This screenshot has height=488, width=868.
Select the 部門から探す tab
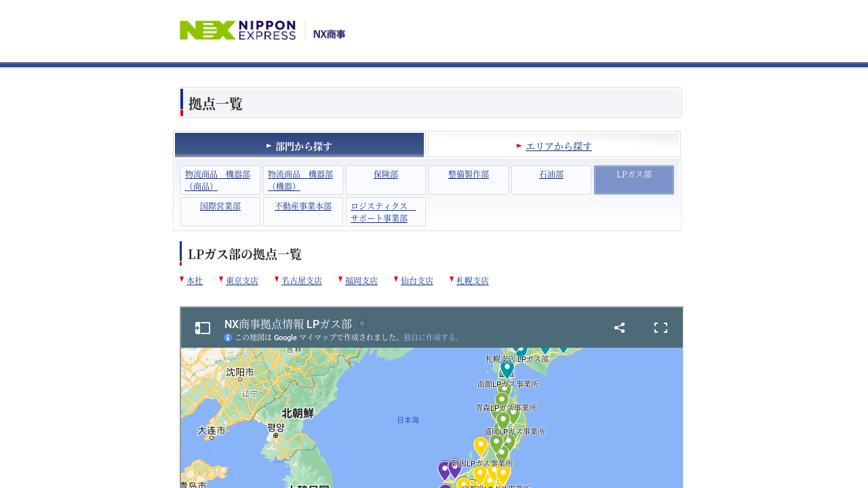[x=299, y=146]
